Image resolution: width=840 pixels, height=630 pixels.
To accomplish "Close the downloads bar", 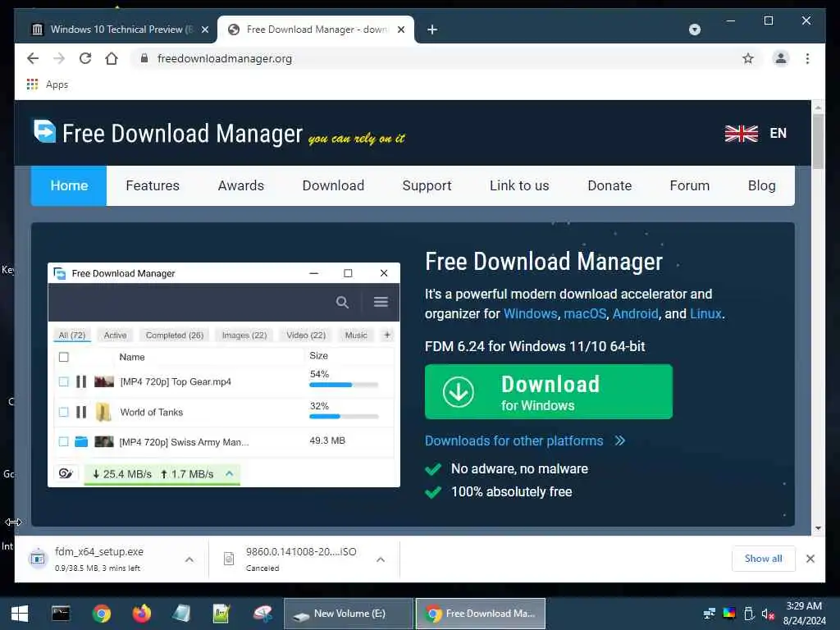I will point(810,559).
